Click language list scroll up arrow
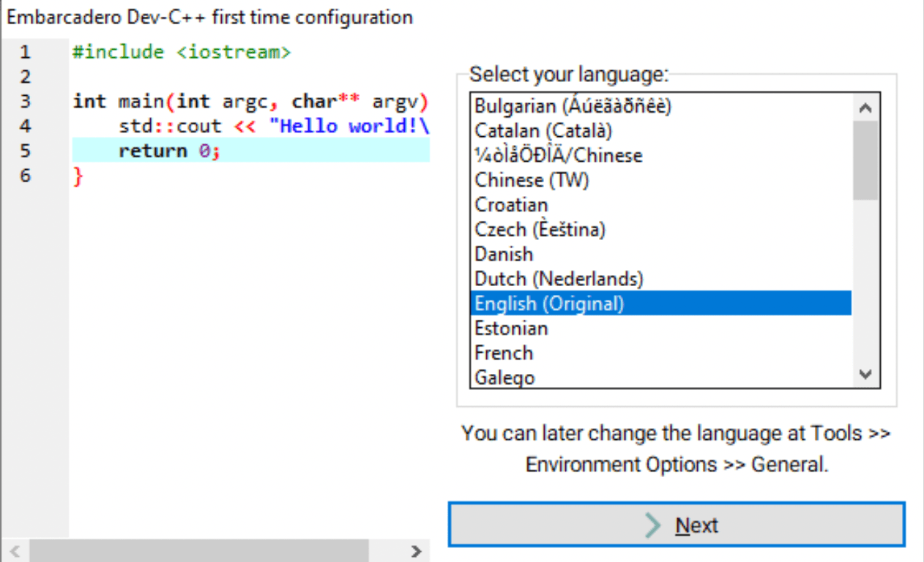 [865, 108]
